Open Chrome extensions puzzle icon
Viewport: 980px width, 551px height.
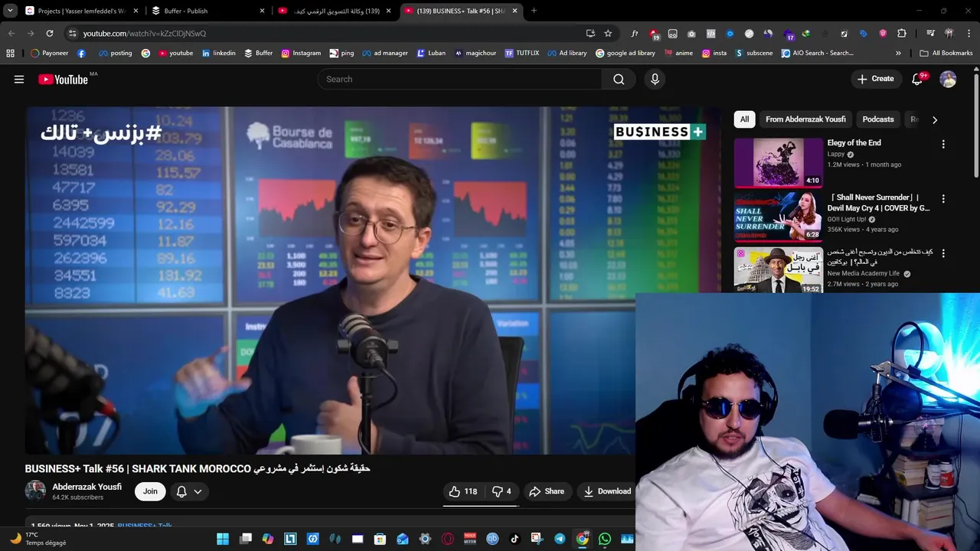(902, 33)
